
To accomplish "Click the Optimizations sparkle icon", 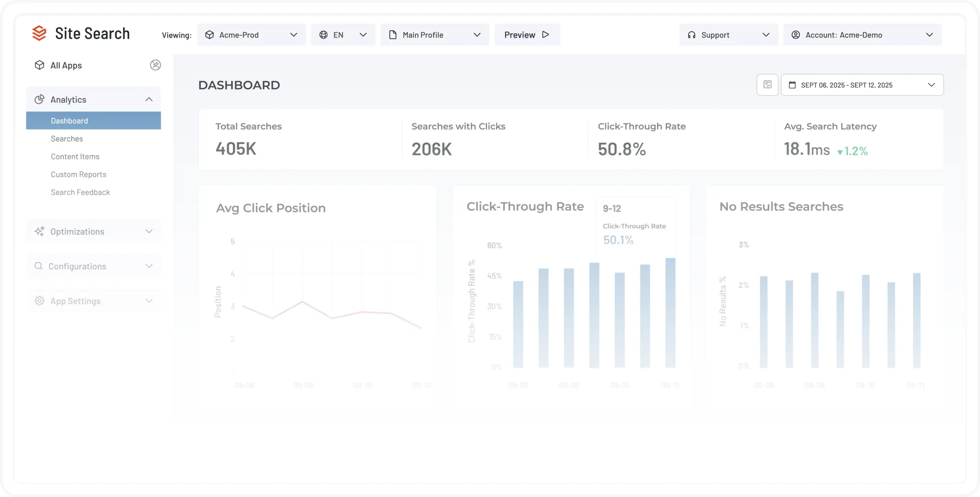I will 39,231.
